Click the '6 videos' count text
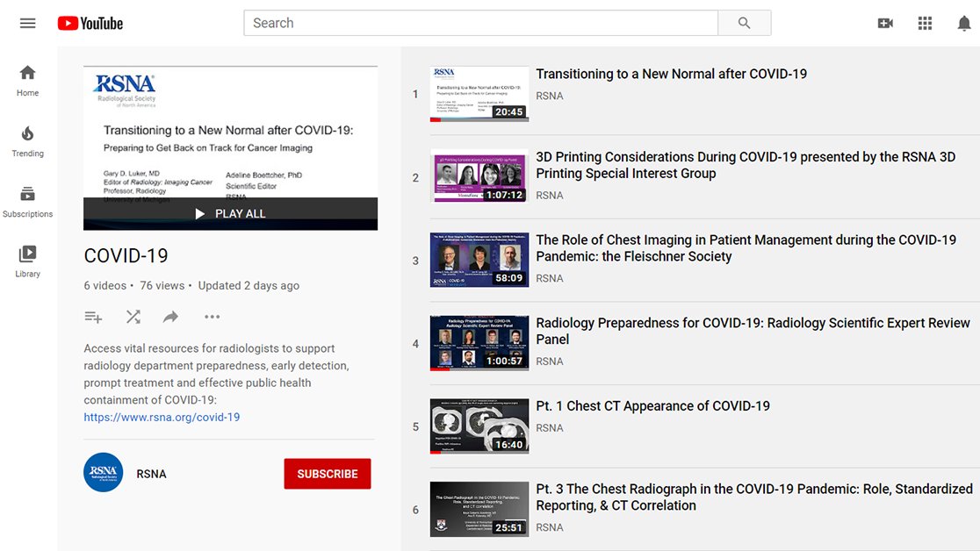Viewport: 980px width, 551px height. pyautogui.click(x=105, y=285)
